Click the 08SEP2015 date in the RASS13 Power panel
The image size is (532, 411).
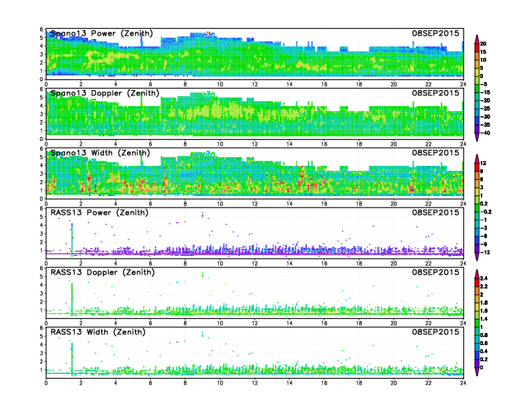click(x=436, y=212)
